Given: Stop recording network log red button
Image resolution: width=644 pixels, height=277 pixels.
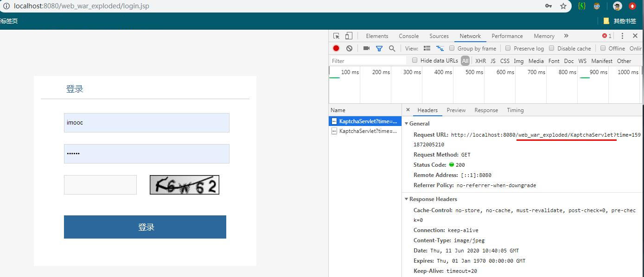Looking at the screenshot, I should coord(336,48).
